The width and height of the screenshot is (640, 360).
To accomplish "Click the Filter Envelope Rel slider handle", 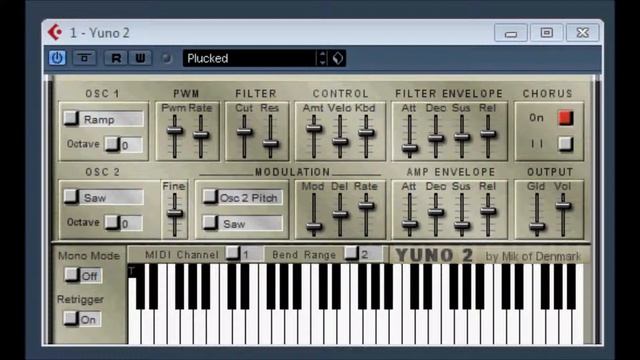I will click(x=488, y=133).
